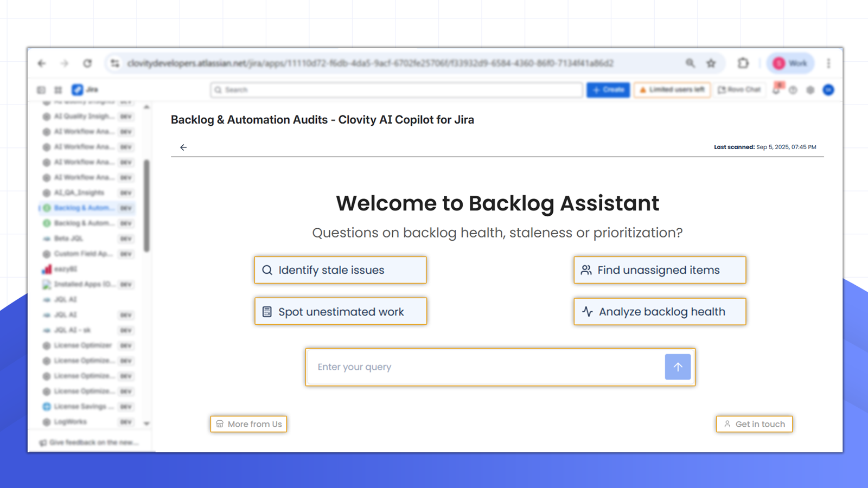868x488 pixels.
Task: Open License Optimizer sidebar item
Action: 88,345
